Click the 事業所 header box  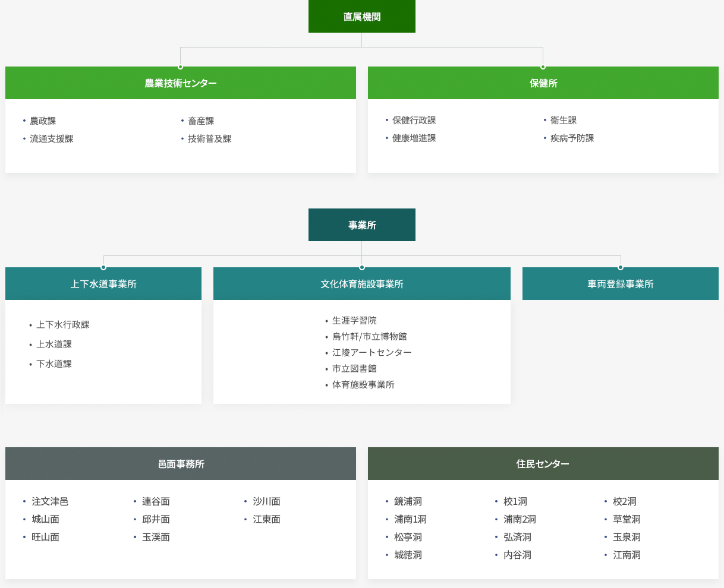point(361,225)
